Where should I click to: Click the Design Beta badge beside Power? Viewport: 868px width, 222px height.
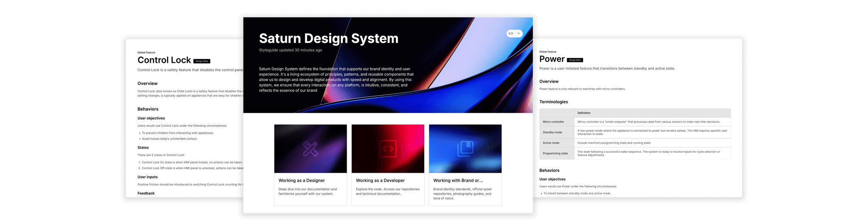[x=575, y=60]
